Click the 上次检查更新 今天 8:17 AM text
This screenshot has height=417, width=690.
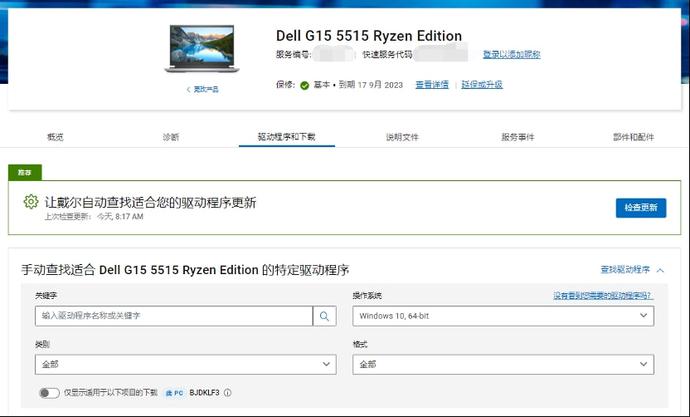[x=94, y=216]
